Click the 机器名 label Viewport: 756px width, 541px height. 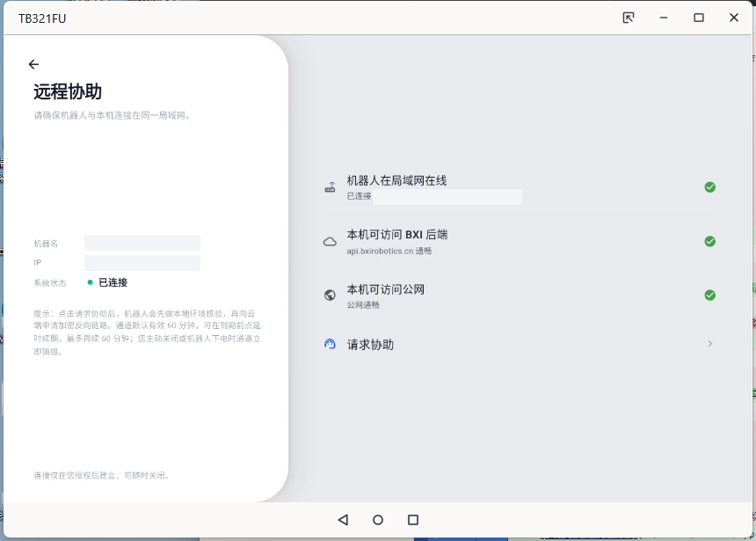[46, 244]
